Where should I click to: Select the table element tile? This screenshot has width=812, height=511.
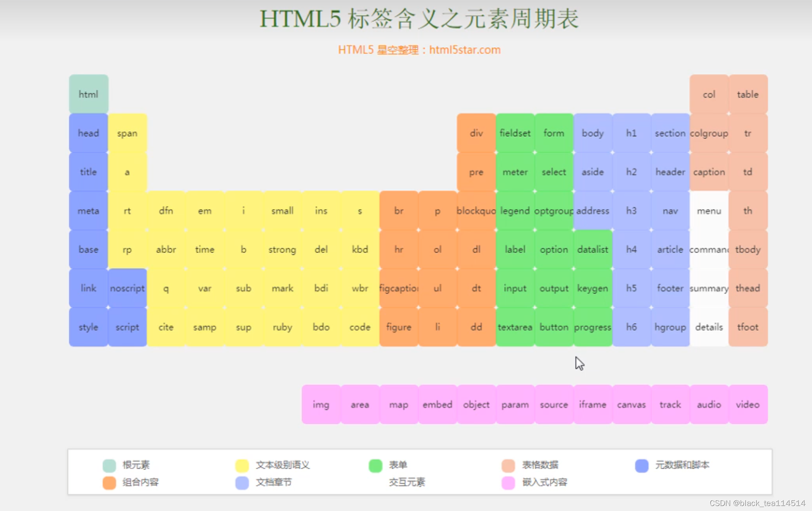point(748,94)
